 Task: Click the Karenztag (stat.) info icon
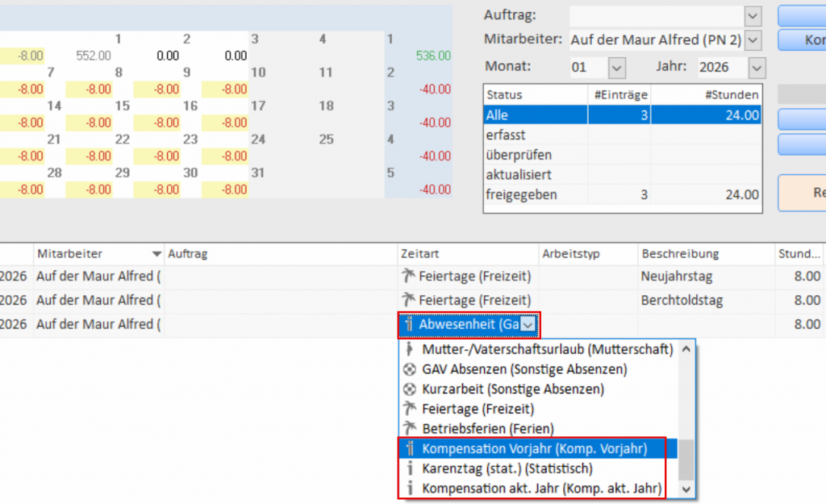[x=411, y=469]
